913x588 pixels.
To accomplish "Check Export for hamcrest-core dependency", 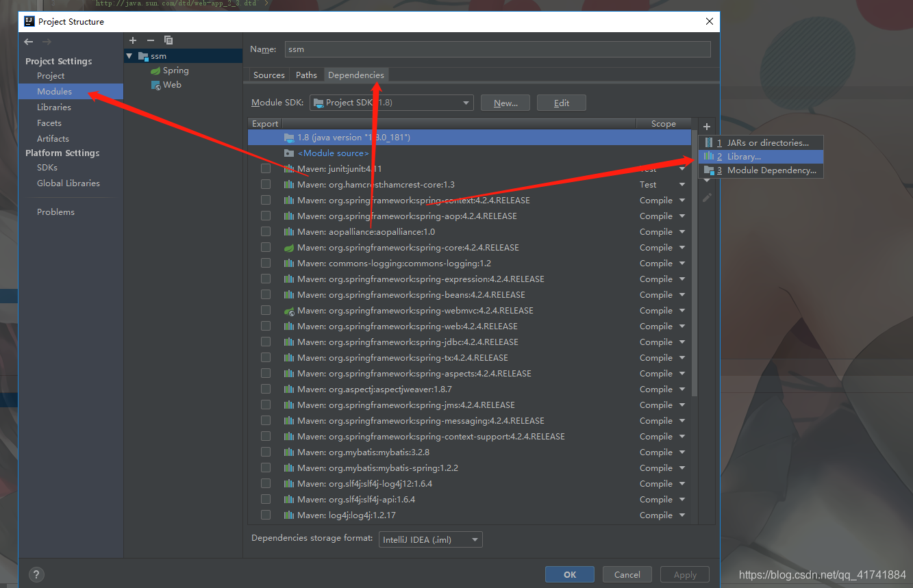I will click(266, 185).
